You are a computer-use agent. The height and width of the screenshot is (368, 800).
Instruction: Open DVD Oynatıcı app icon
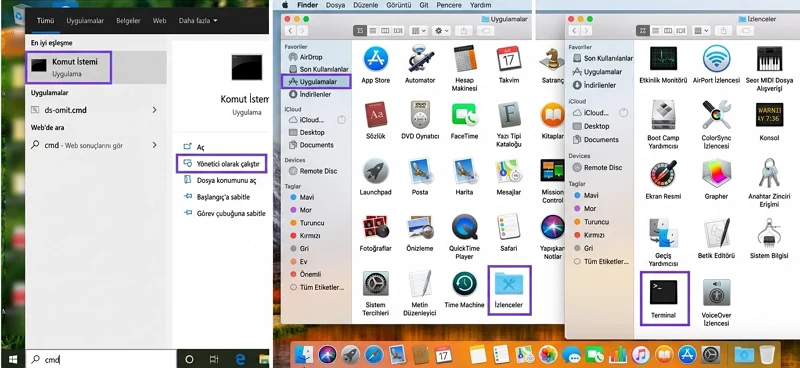coord(421,115)
